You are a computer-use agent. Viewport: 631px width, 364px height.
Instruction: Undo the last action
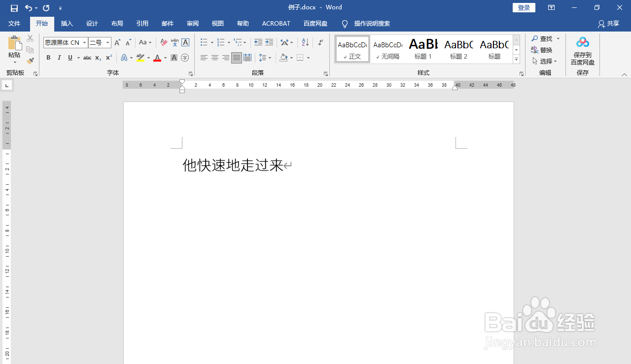coord(29,8)
